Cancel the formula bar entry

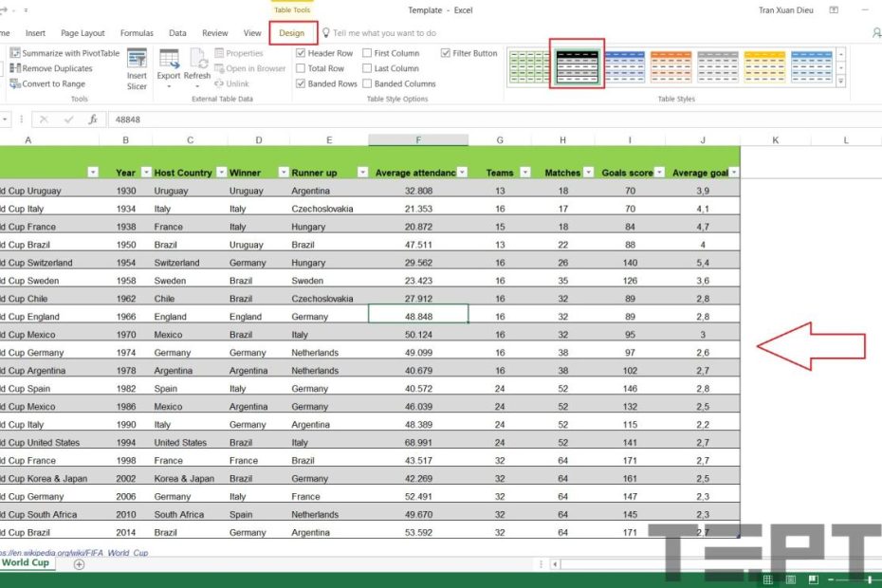[x=44, y=119]
